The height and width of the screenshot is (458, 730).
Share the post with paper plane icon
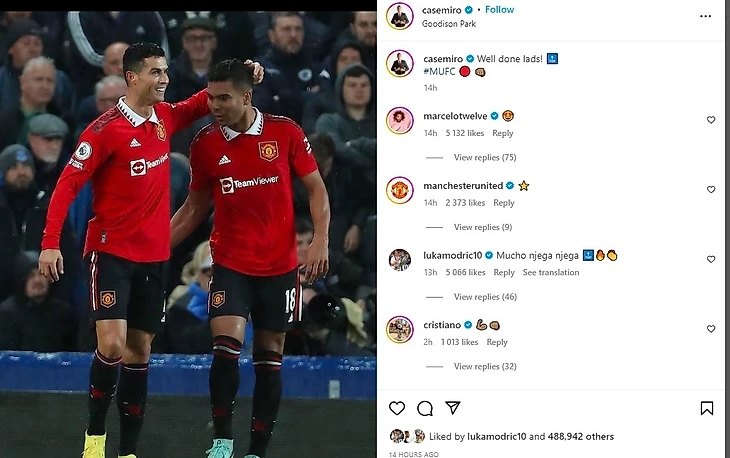click(453, 408)
